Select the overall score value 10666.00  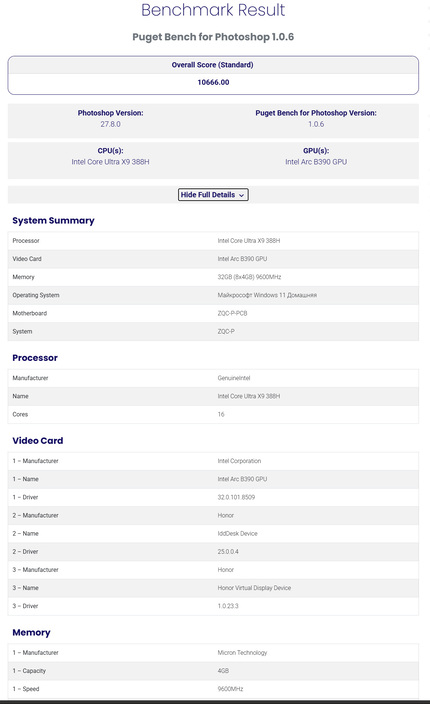point(213,82)
